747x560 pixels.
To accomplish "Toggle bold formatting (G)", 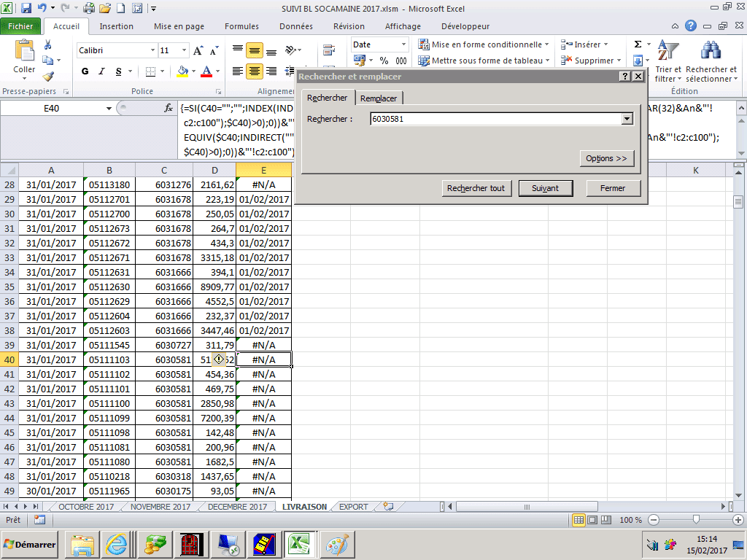I will coord(85,71).
